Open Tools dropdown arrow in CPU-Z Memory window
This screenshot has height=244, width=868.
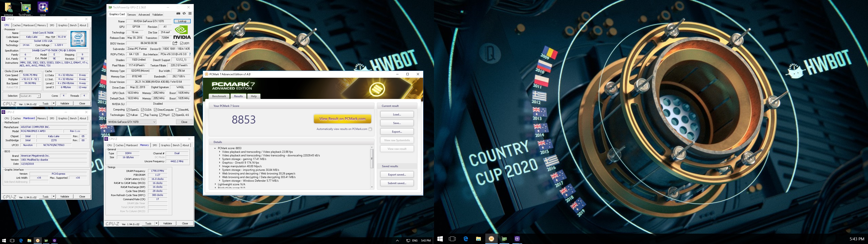point(156,223)
